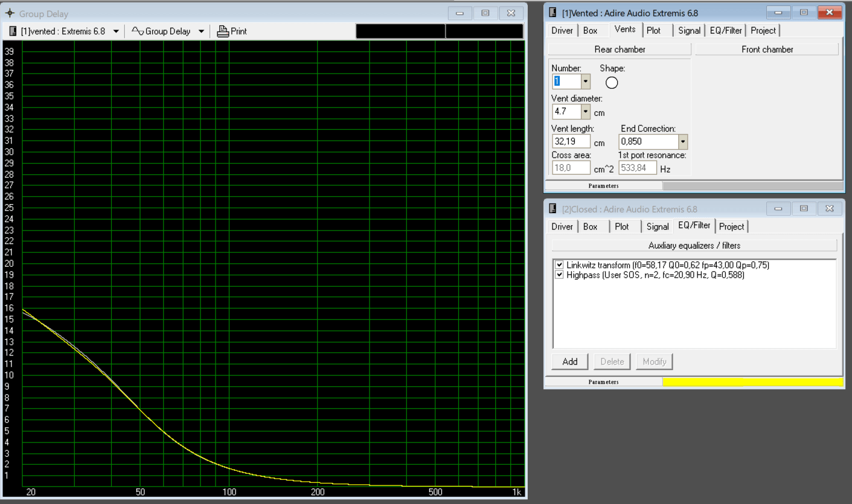Open the End Correction dropdown
This screenshot has height=504, width=852.
[683, 142]
